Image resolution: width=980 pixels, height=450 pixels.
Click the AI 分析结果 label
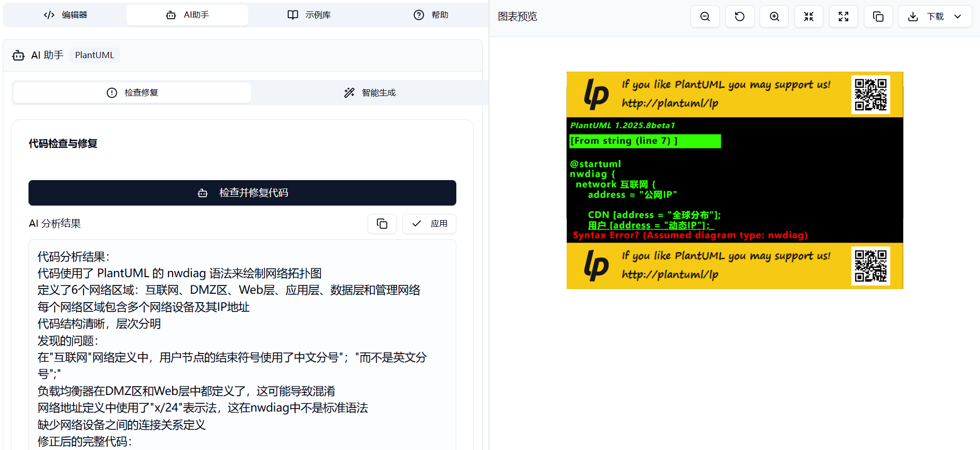pyautogui.click(x=55, y=224)
